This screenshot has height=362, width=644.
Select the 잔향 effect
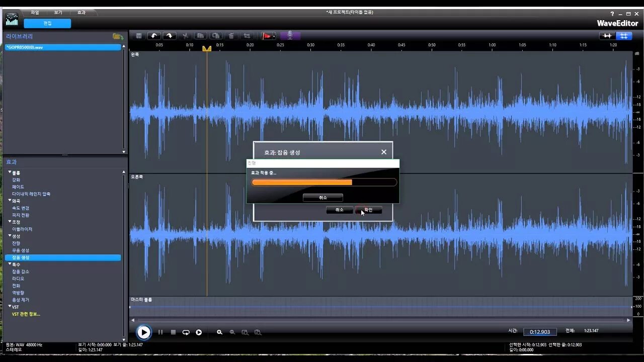16,243
